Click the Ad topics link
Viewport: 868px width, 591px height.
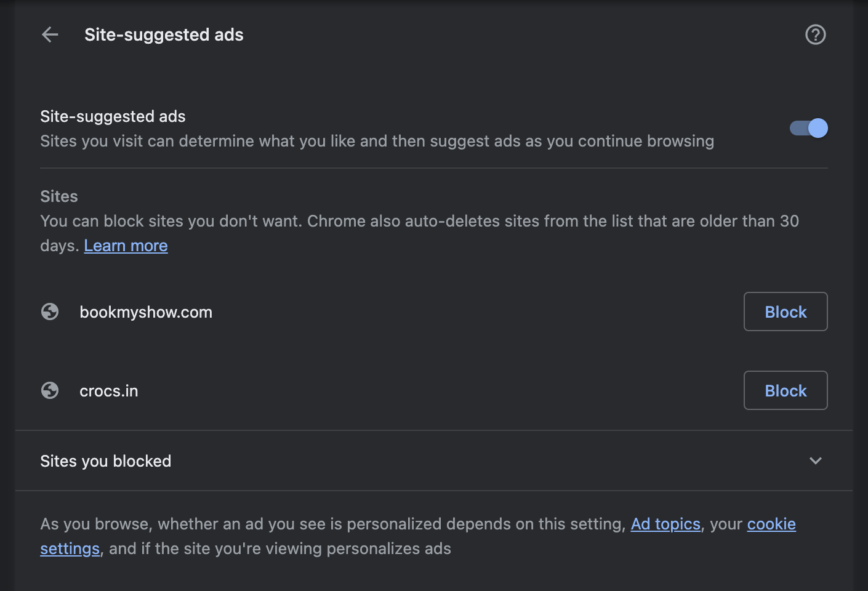point(665,524)
